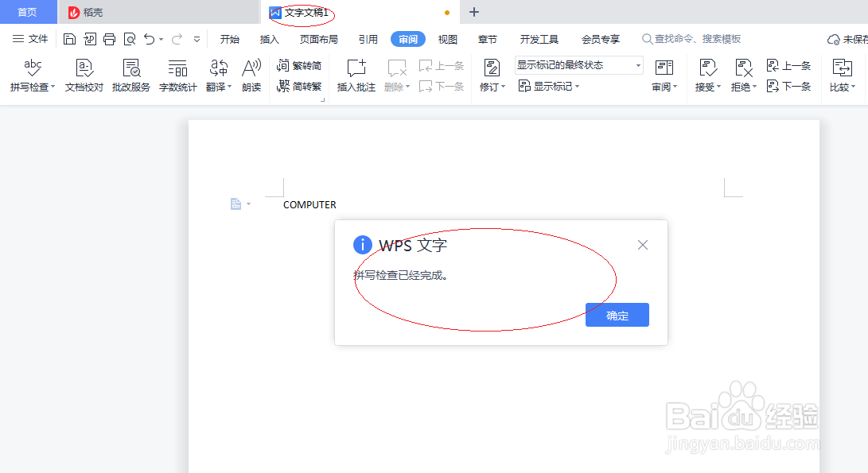
Task: Click the 删除 comment delete icon
Action: click(x=397, y=68)
